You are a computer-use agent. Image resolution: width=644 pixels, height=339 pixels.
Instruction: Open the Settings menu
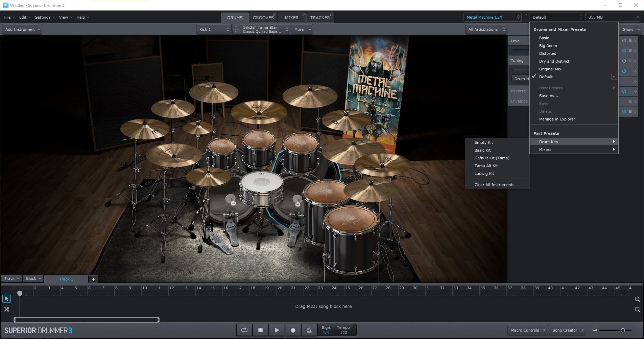point(45,17)
